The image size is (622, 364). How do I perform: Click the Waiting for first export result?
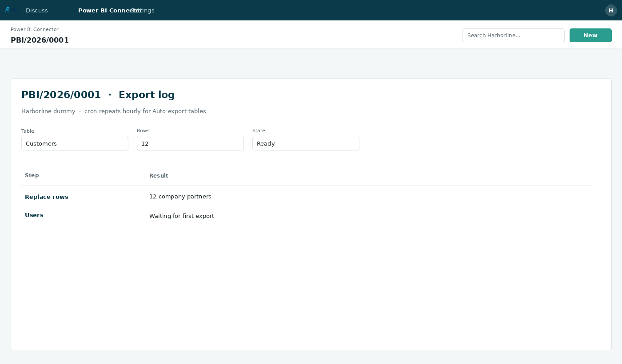pos(182,216)
